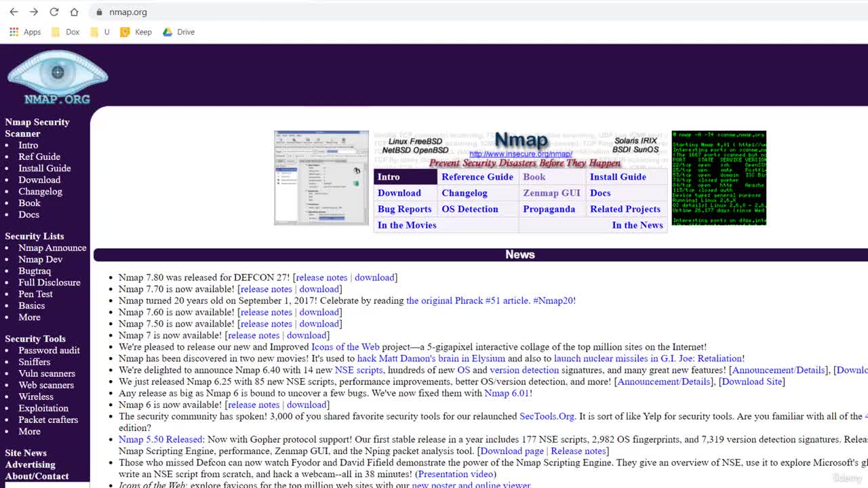
Task: Open Basics security list
Action: click(32, 305)
